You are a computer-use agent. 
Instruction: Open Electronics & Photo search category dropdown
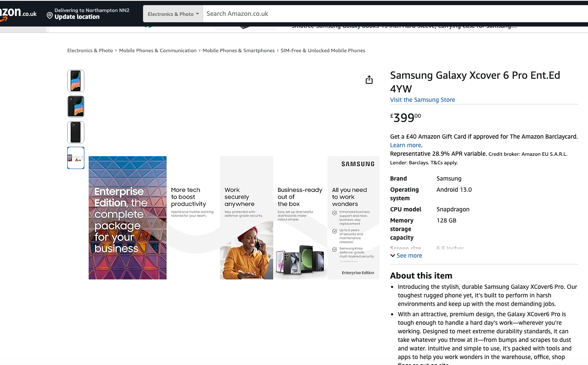173,14
